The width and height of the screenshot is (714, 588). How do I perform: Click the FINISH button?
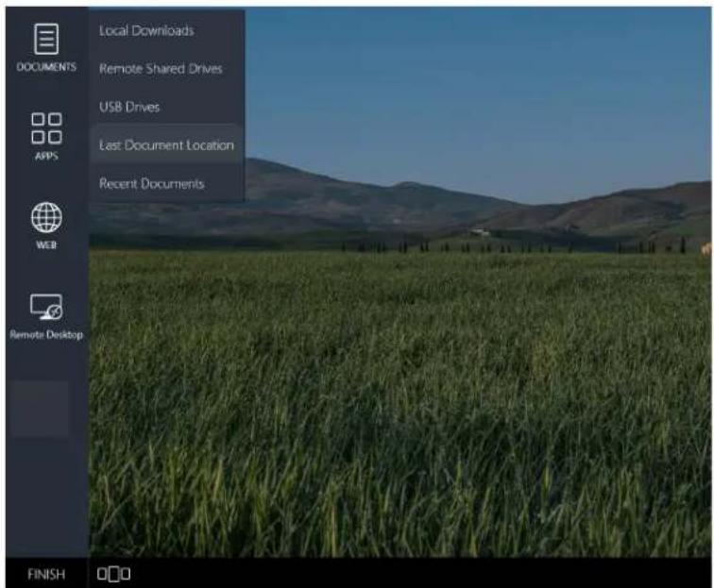tap(46, 575)
